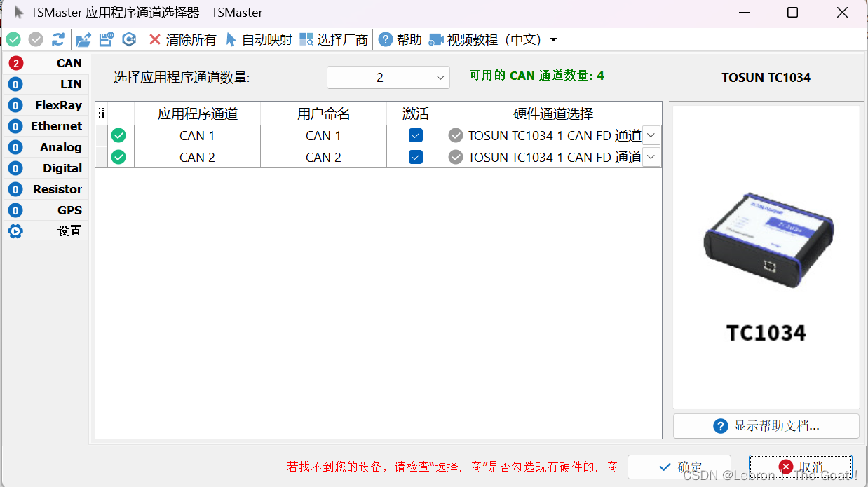This screenshot has height=487, width=868.
Task: Select the LIN category showing count zero
Action: [x=46, y=83]
